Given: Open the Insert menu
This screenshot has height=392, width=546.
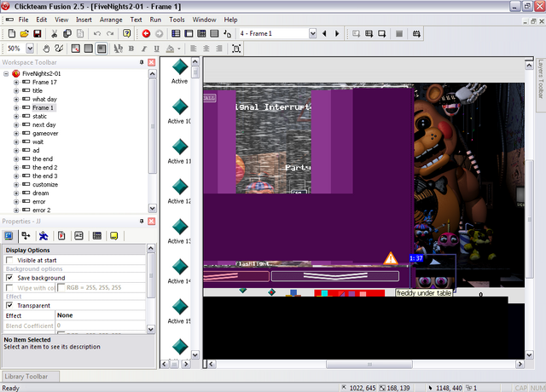Looking at the screenshot, I should click(x=84, y=20).
